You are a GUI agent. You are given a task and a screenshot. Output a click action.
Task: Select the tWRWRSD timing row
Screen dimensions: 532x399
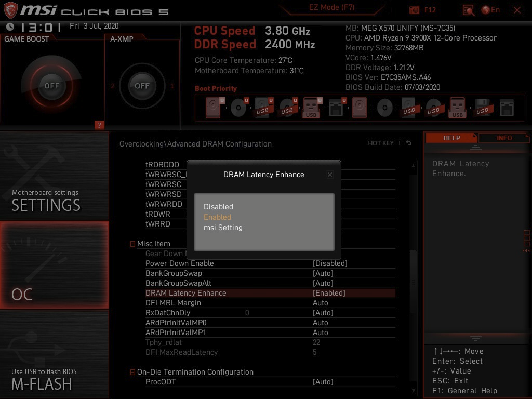[x=164, y=194]
